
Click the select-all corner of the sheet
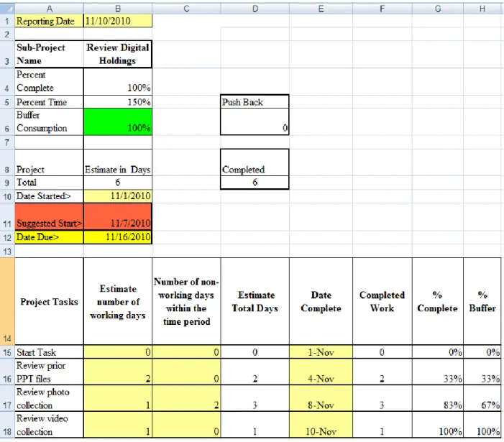pos(7,9)
